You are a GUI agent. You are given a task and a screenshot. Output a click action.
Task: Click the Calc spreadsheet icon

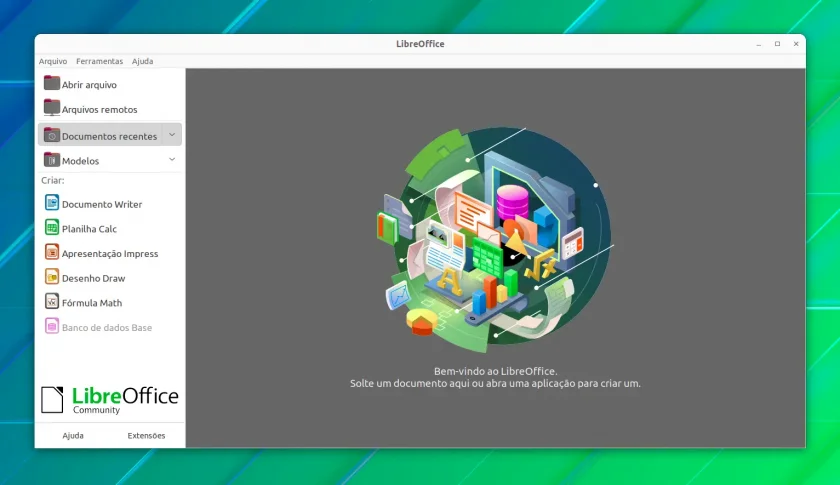[x=51, y=227]
